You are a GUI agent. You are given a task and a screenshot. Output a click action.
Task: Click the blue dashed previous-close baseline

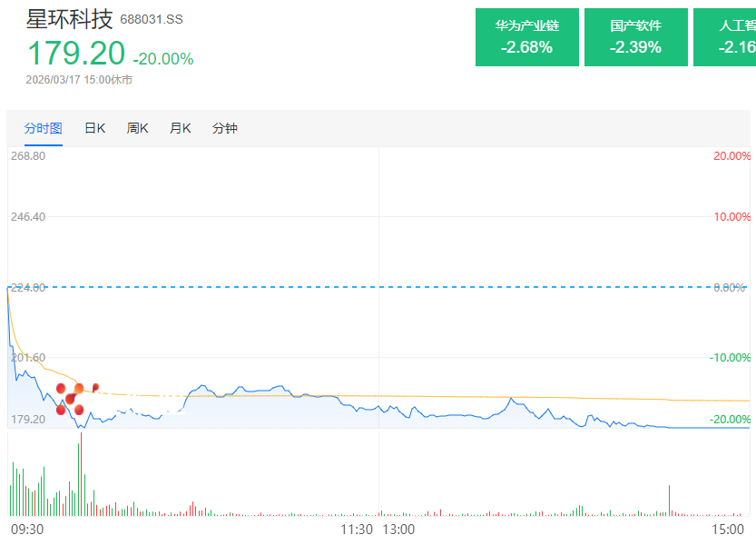tap(363, 287)
